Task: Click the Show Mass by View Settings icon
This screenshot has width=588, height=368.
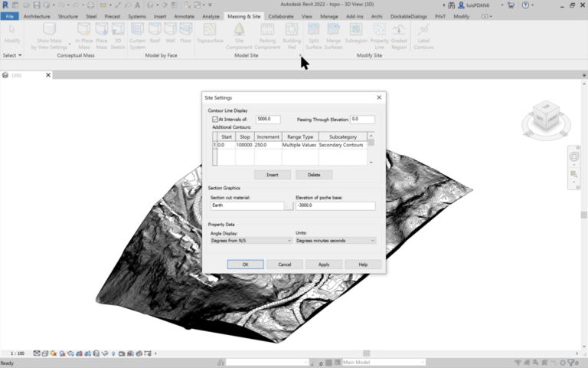Action: click(x=49, y=29)
